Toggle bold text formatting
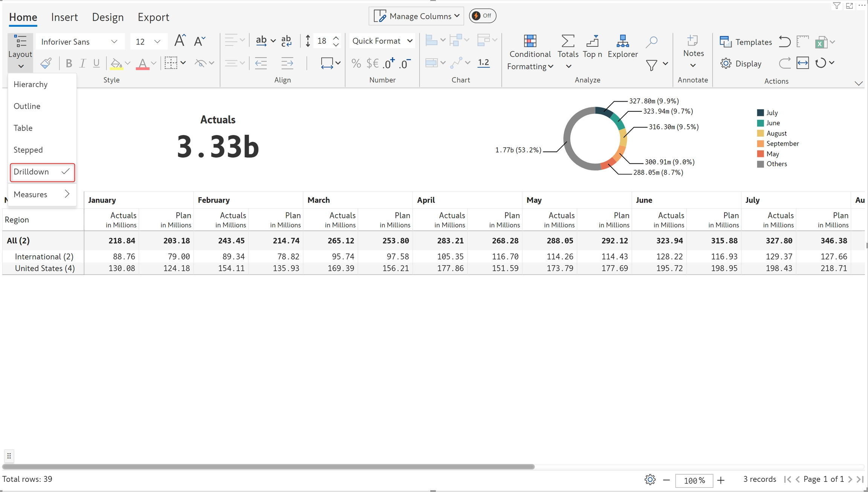 (x=69, y=63)
